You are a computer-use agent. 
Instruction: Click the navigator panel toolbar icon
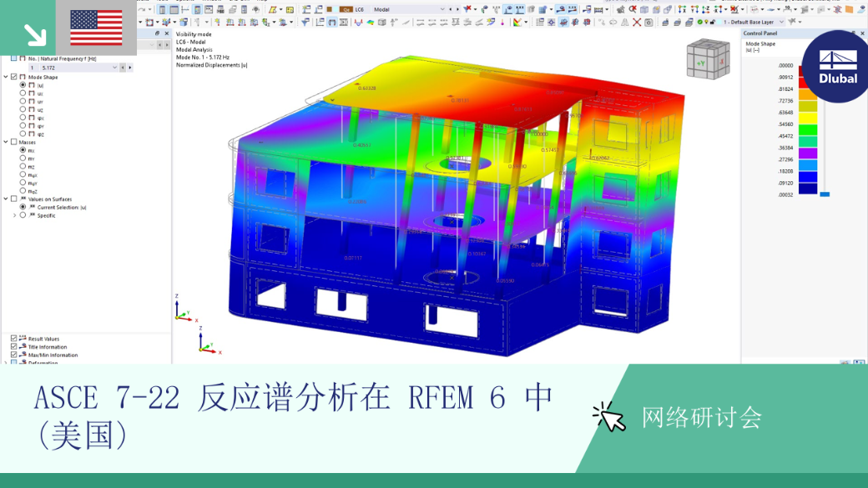click(x=162, y=9)
